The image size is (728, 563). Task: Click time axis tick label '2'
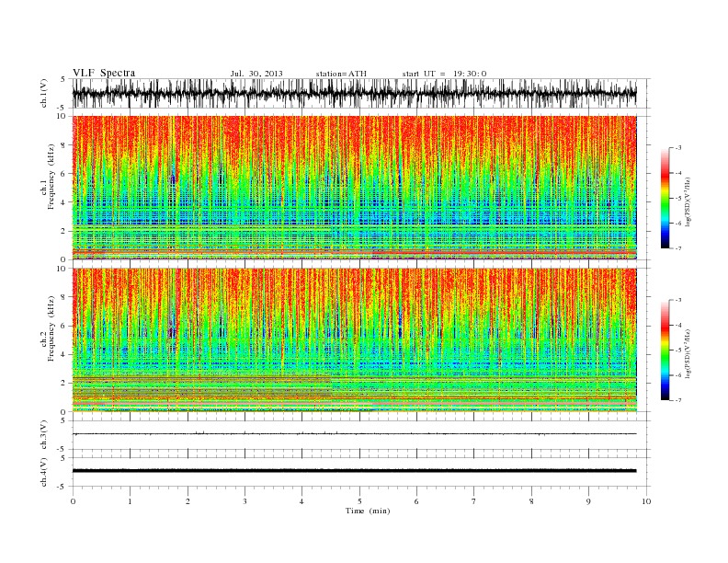coord(188,501)
